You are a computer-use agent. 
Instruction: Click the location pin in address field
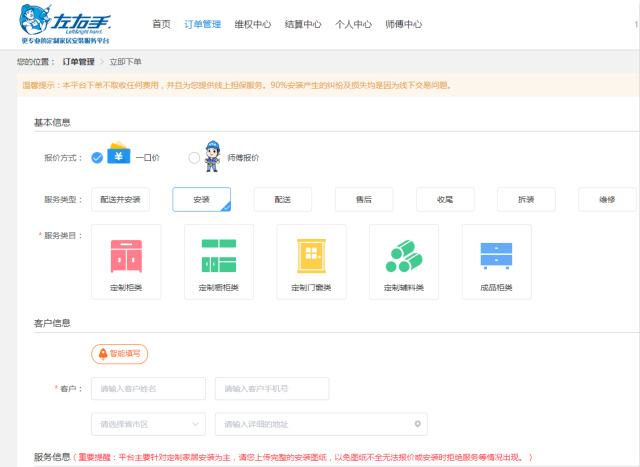(x=418, y=423)
